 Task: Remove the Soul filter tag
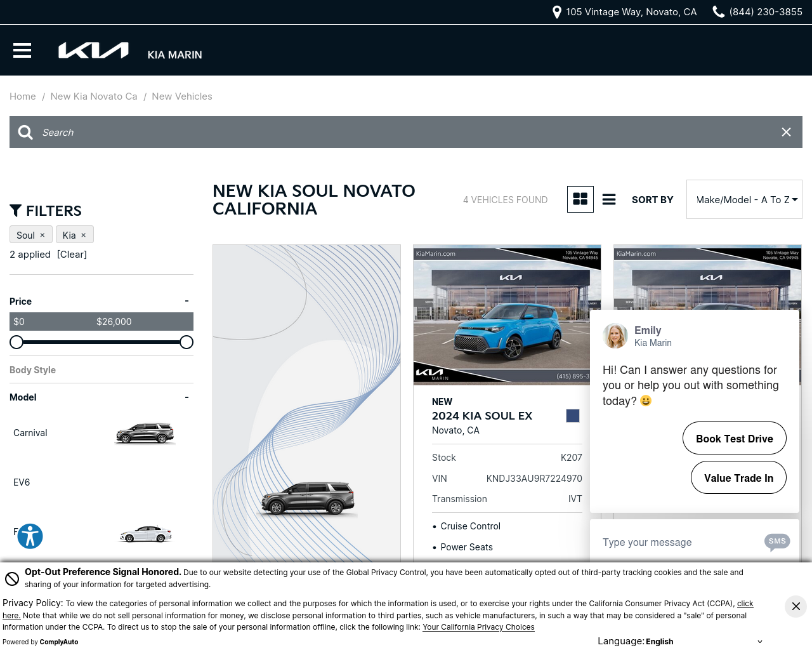[43, 235]
